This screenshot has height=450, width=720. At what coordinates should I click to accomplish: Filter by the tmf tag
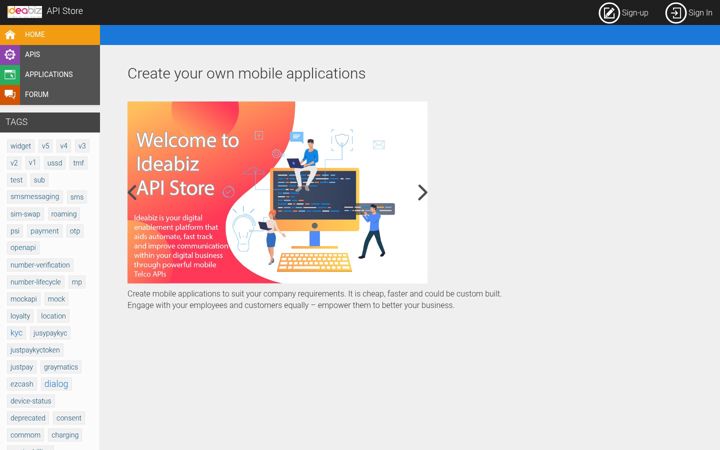[79, 163]
